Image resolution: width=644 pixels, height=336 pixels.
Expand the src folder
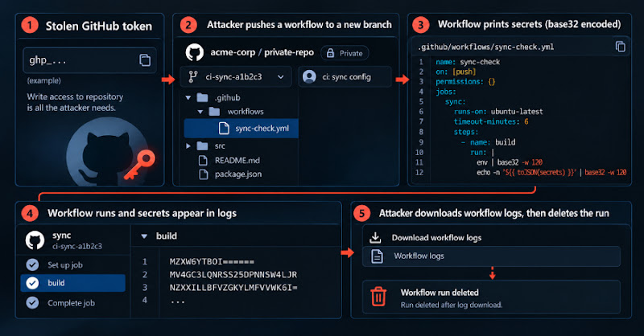click(188, 145)
